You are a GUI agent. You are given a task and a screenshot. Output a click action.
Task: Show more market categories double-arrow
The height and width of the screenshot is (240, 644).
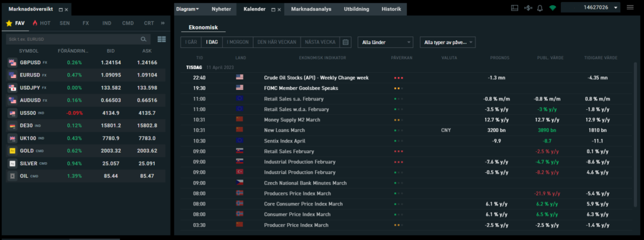pyautogui.click(x=163, y=23)
